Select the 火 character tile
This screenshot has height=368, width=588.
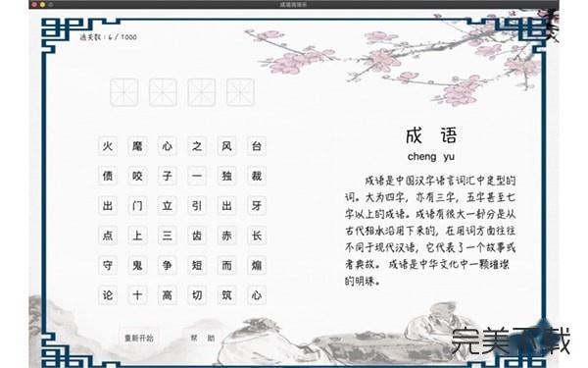click(x=108, y=146)
